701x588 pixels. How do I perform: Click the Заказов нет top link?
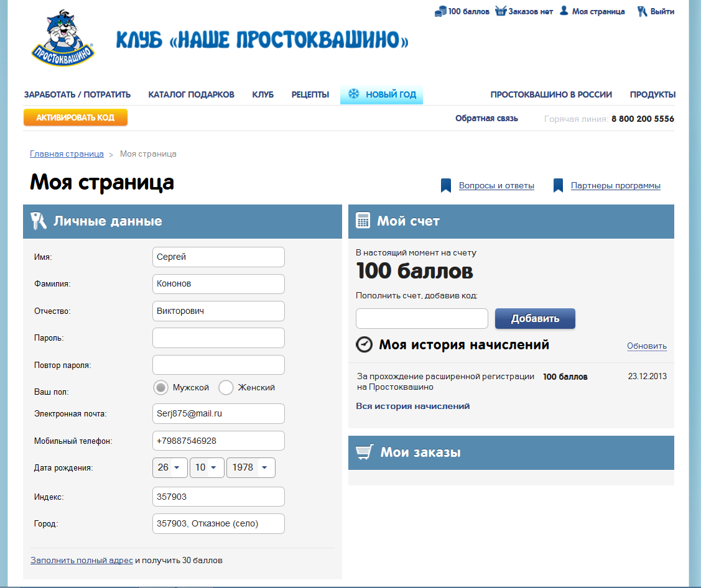[x=531, y=12]
